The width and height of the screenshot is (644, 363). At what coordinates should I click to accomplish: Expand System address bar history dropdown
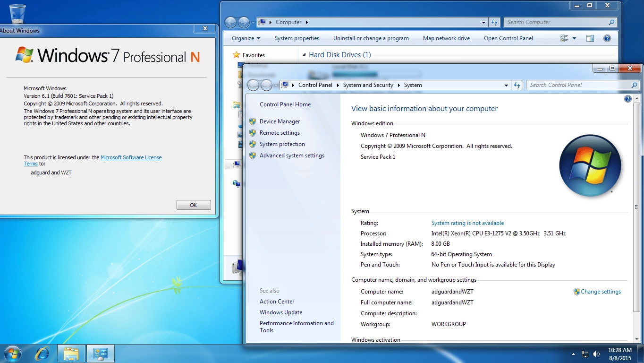tap(506, 85)
